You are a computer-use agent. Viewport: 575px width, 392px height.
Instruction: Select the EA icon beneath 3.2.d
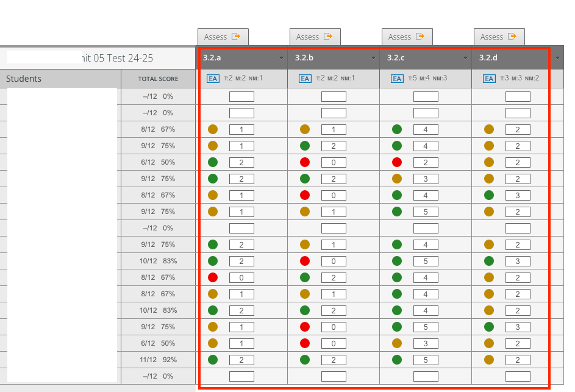[489, 78]
